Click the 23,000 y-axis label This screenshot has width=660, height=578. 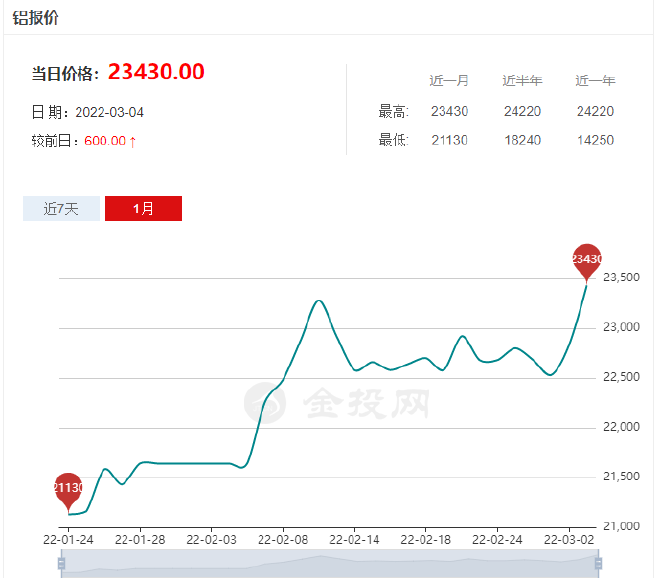(x=619, y=328)
